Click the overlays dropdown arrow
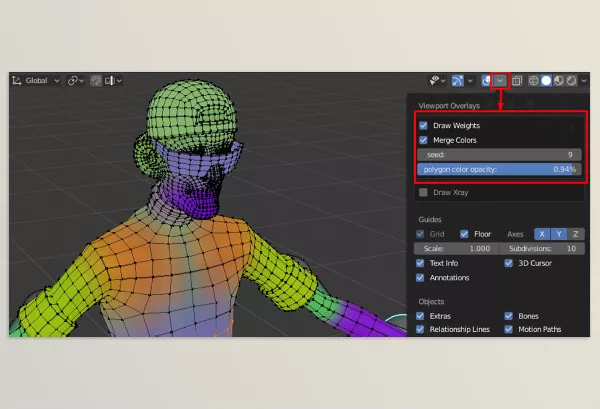 pyautogui.click(x=500, y=81)
